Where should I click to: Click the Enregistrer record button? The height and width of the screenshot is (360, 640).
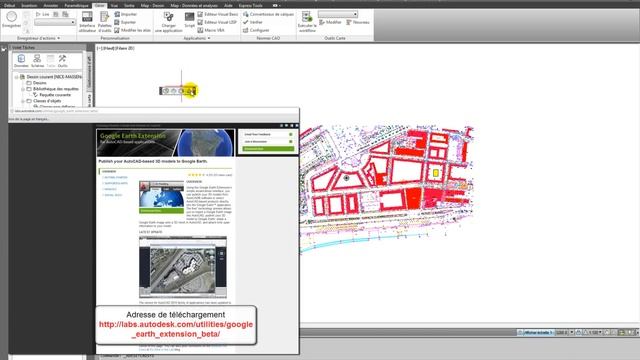[11, 19]
